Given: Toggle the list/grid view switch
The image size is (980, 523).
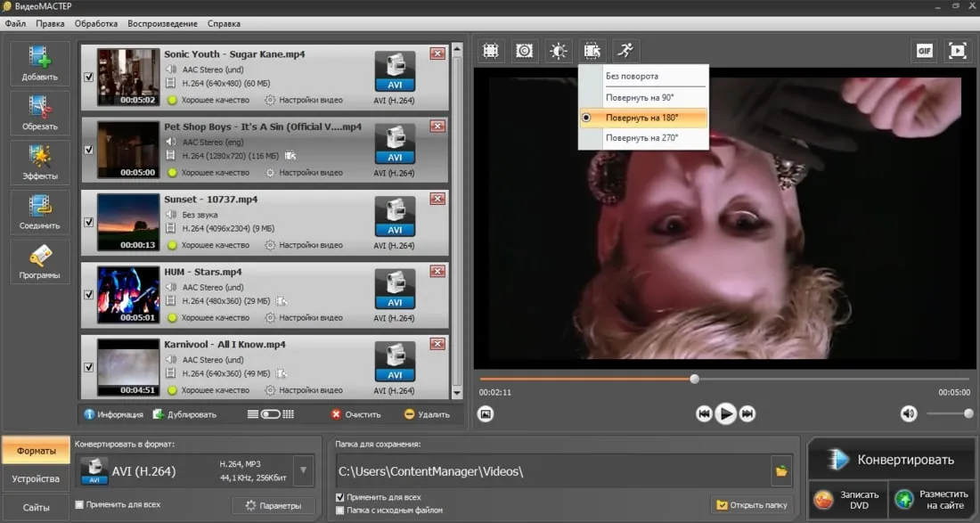Looking at the screenshot, I should click(271, 414).
